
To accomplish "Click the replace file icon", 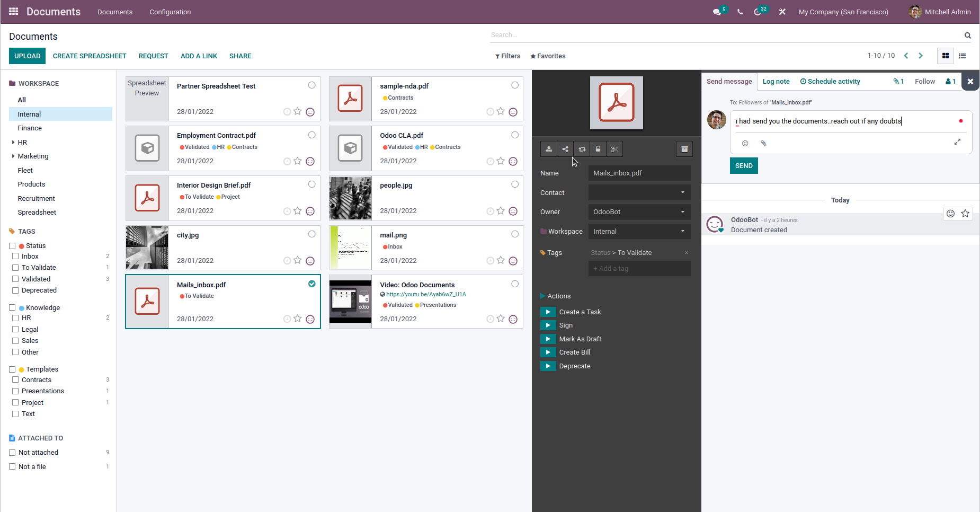I will coord(582,149).
